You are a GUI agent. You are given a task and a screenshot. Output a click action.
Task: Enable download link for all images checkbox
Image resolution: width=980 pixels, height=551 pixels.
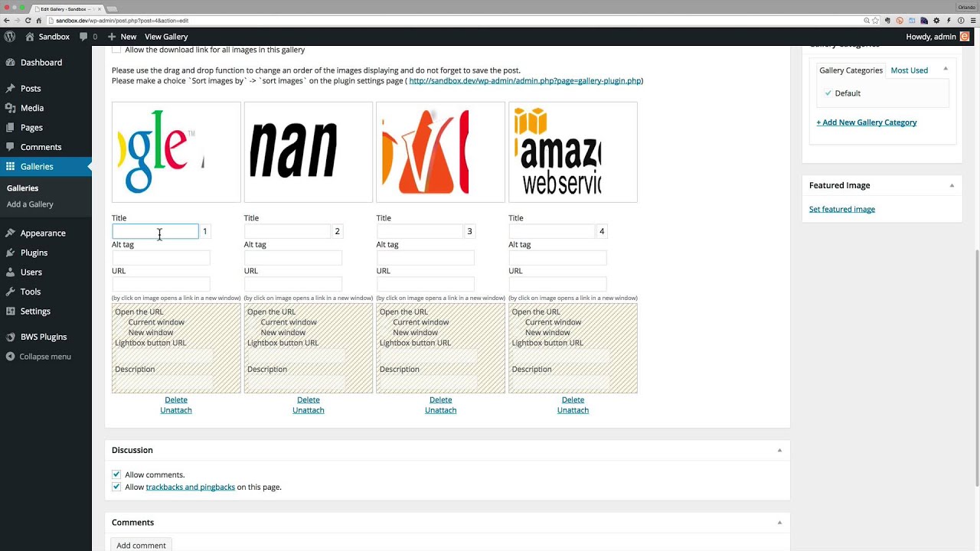pyautogui.click(x=116, y=49)
